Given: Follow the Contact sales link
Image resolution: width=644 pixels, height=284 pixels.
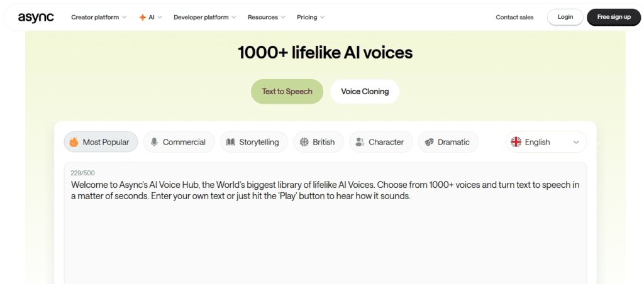Looking at the screenshot, I should coord(514,18).
